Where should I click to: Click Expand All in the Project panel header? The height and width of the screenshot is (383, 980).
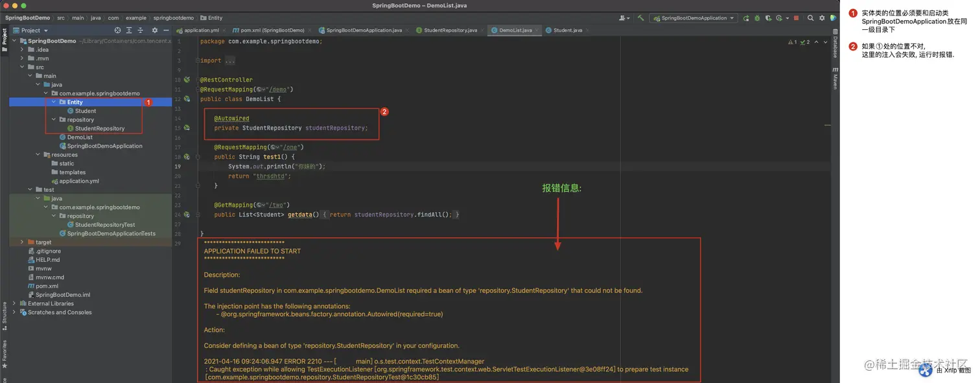(130, 30)
